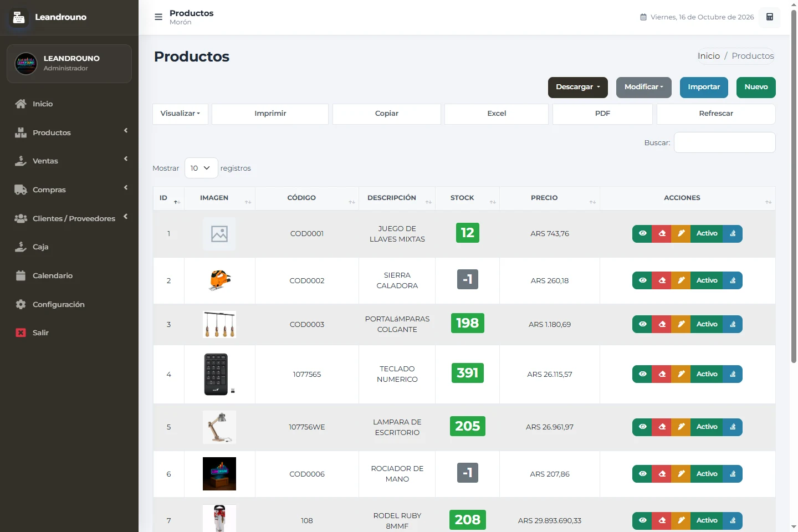
Task: Click the Refrescar button
Action: pos(716,114)
